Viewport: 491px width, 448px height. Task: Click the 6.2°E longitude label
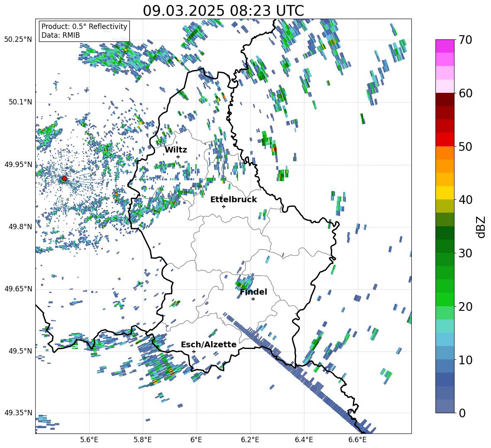250,440
